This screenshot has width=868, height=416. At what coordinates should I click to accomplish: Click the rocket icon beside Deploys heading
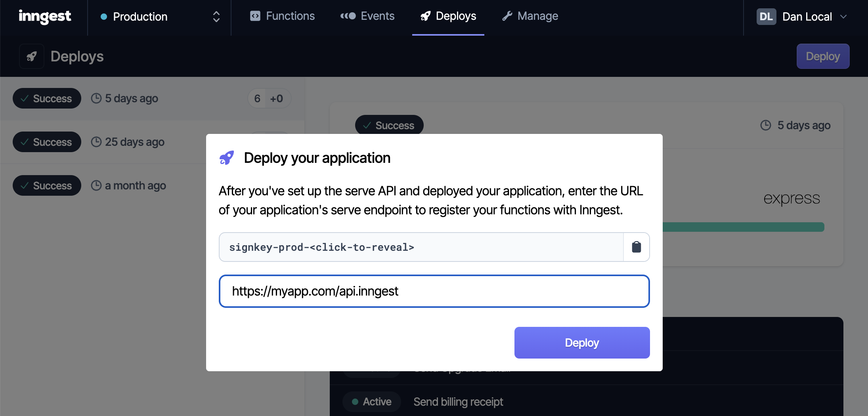click(32, 56)
